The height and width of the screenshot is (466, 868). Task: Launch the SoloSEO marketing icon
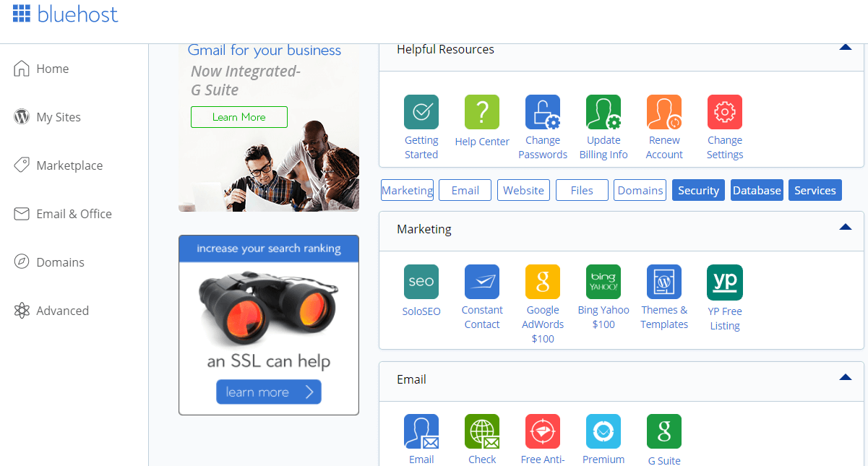tap(421, 282)
